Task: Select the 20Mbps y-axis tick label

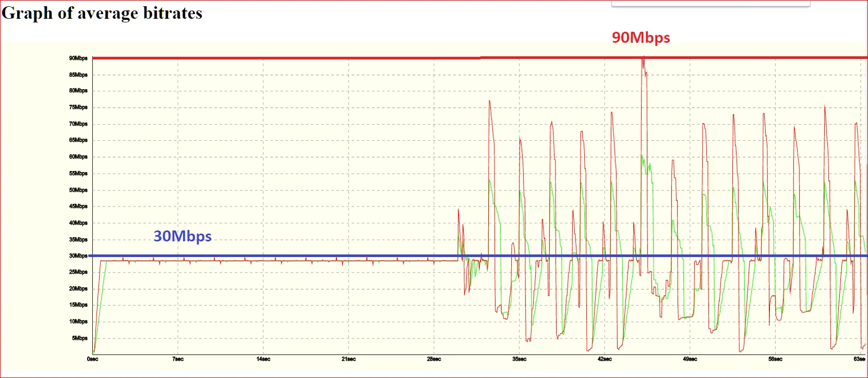Action: (x=78, y=289)
